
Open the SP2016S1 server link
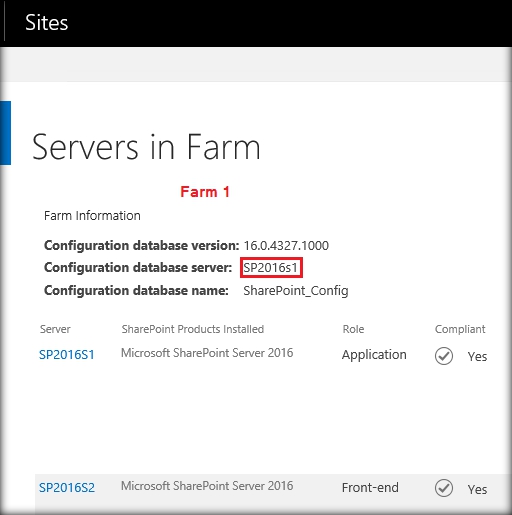(67, 355)
